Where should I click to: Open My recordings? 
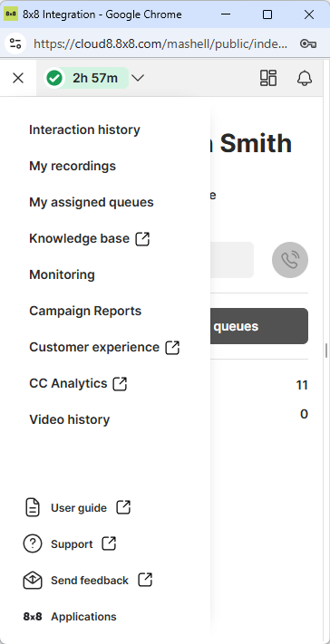tap(73, 166)
